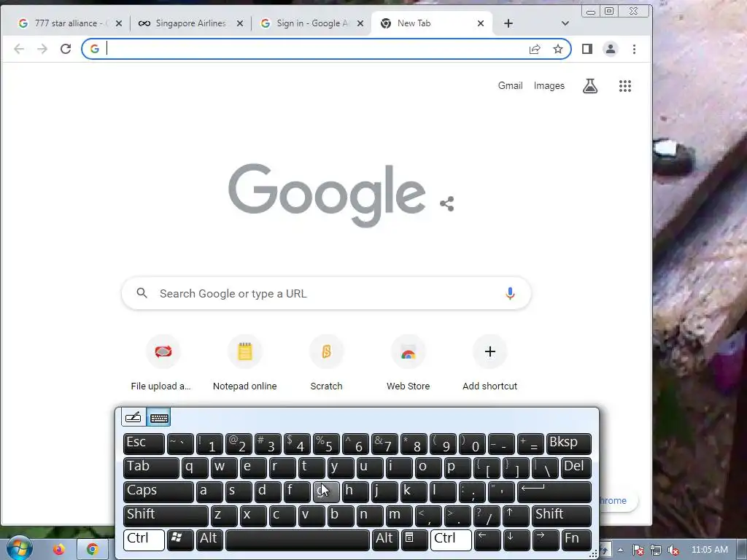This screenshot has width=747, height=560.
Task: Click the Windows logo key on keyboard
Action: pos(180,540)
